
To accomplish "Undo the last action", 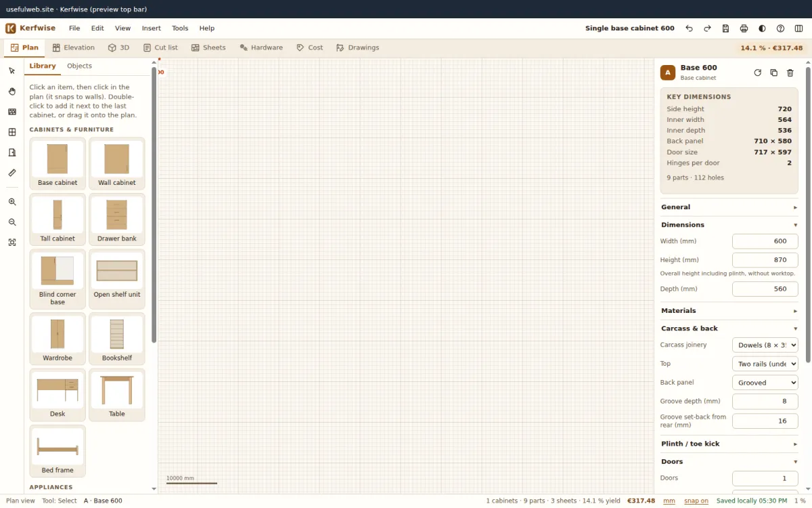I will pyautogui.click(x=689, y=28).
